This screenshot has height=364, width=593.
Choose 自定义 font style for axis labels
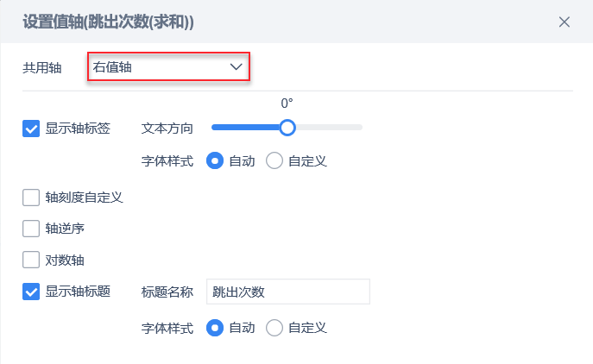(x=274, y=160)
